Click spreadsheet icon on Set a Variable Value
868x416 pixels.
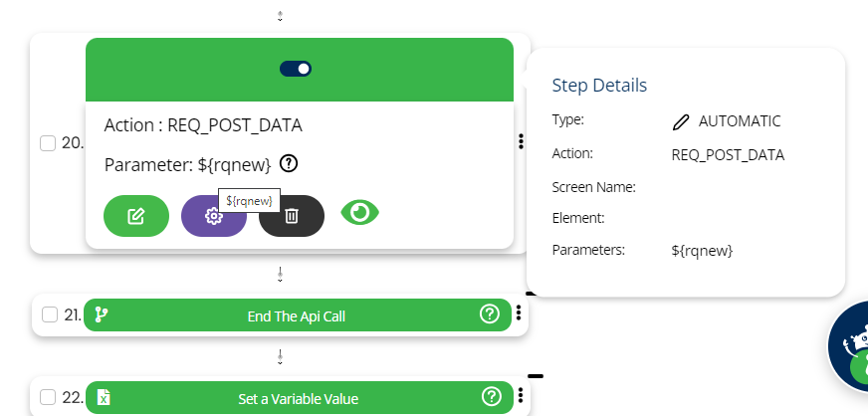tap(103, 398)
